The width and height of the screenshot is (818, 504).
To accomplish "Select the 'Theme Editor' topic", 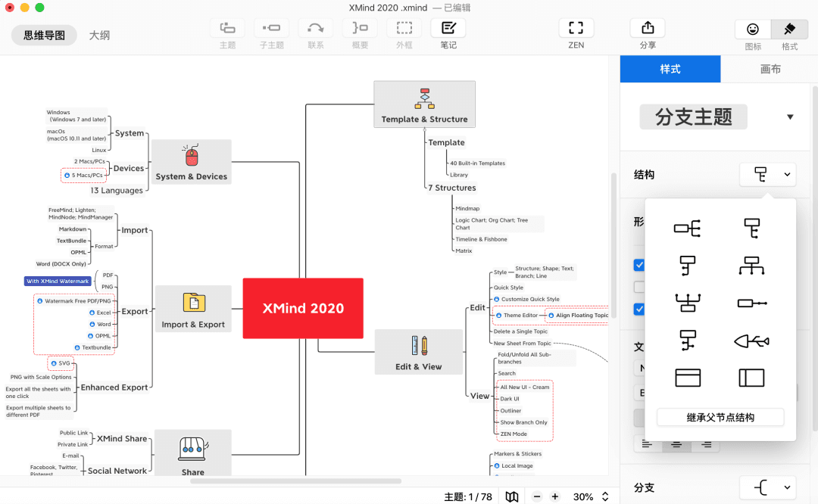I will tap(517, 316).
